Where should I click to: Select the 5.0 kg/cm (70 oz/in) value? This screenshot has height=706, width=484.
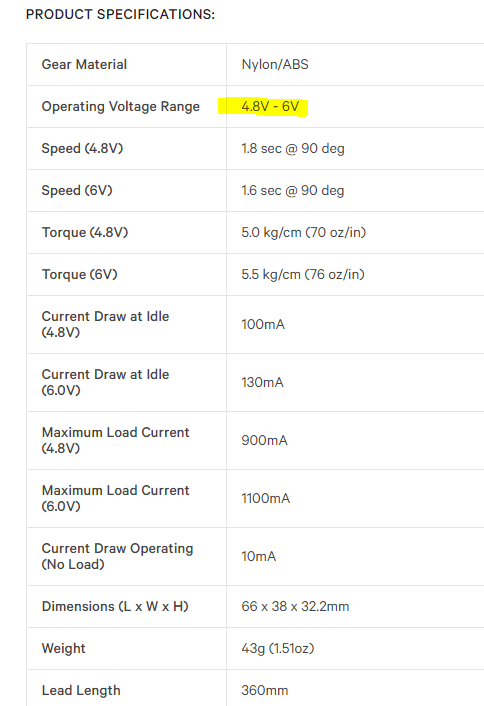tap(304, 232)
